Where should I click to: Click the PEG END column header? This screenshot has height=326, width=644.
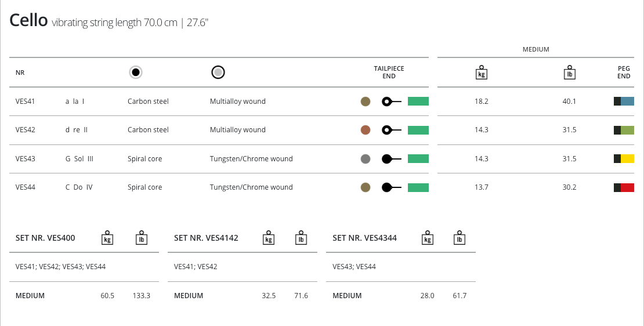624,73
